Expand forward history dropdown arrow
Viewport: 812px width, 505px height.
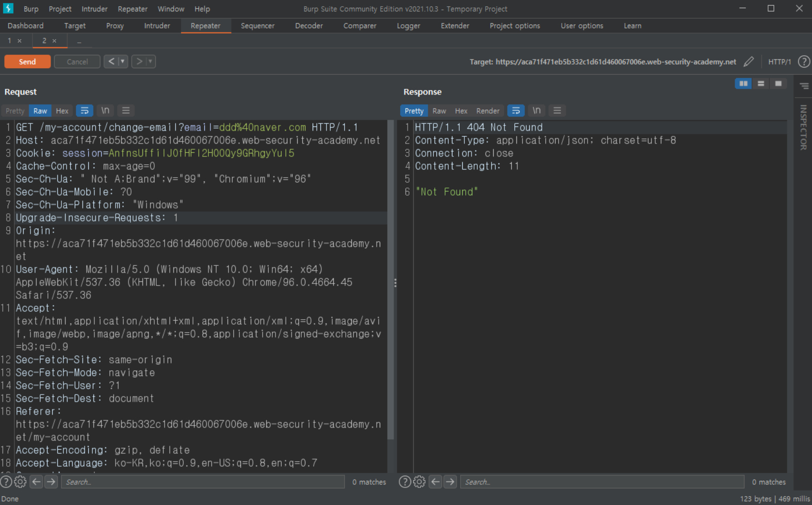coord(151,61)
